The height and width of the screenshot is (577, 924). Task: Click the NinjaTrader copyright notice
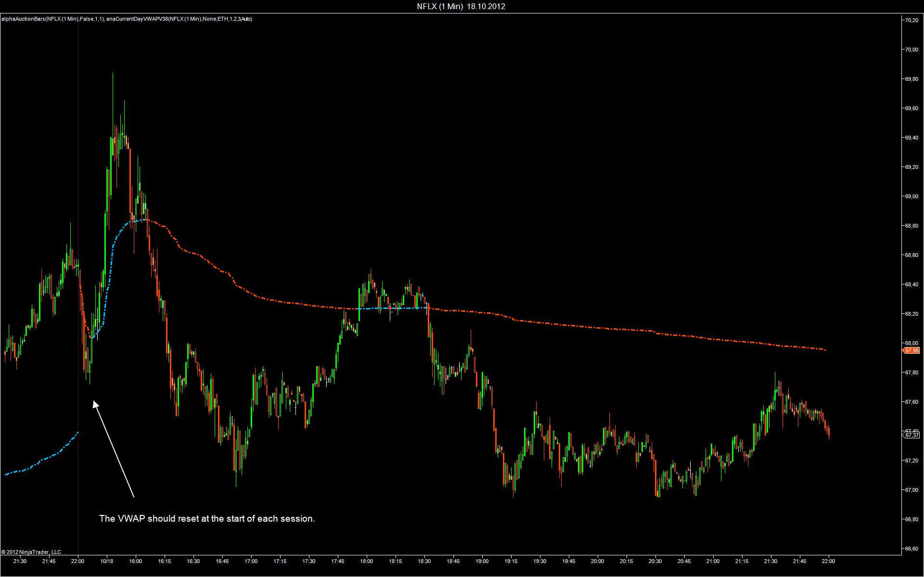coord(31,552)
